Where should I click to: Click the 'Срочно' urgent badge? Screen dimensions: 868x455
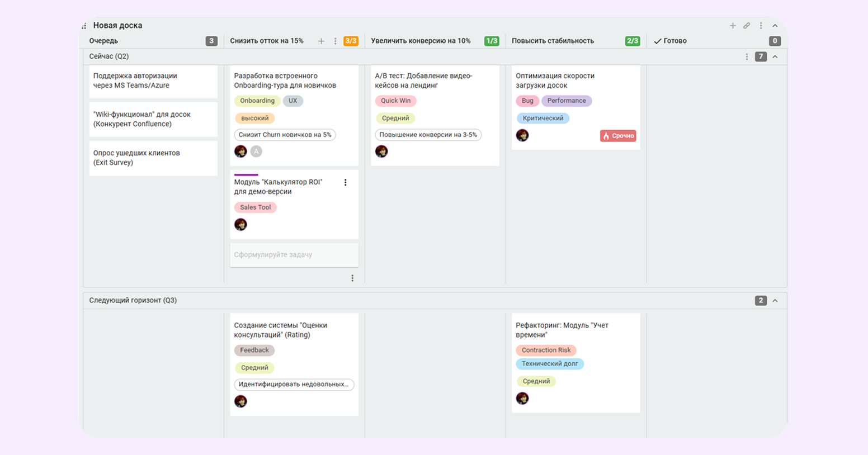pos(618,136)
